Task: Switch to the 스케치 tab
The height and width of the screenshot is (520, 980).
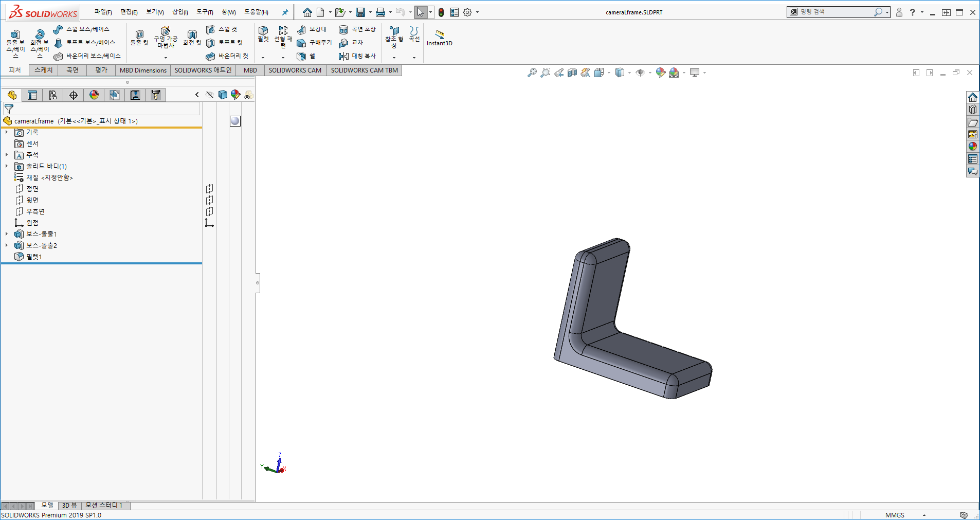Action: tap(44, 70)
